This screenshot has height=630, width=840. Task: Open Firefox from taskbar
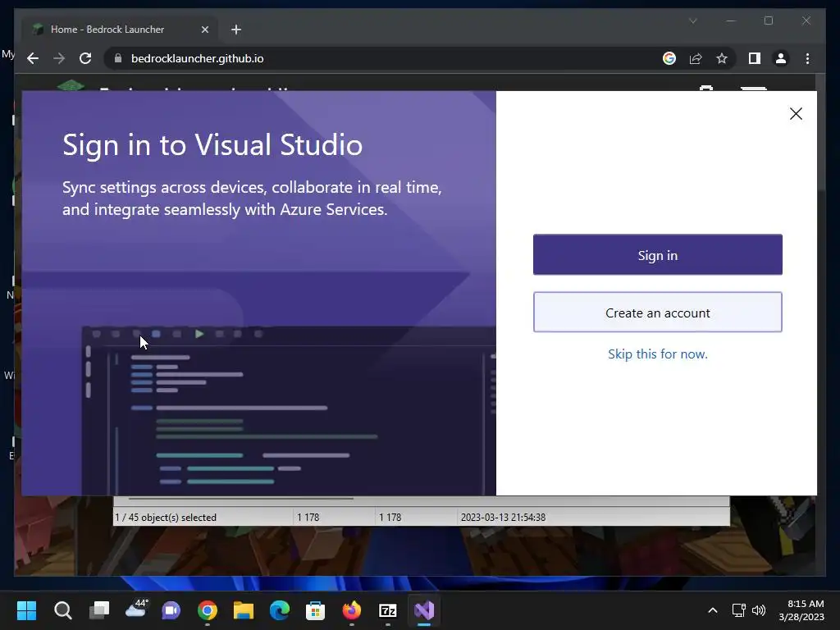351,610
